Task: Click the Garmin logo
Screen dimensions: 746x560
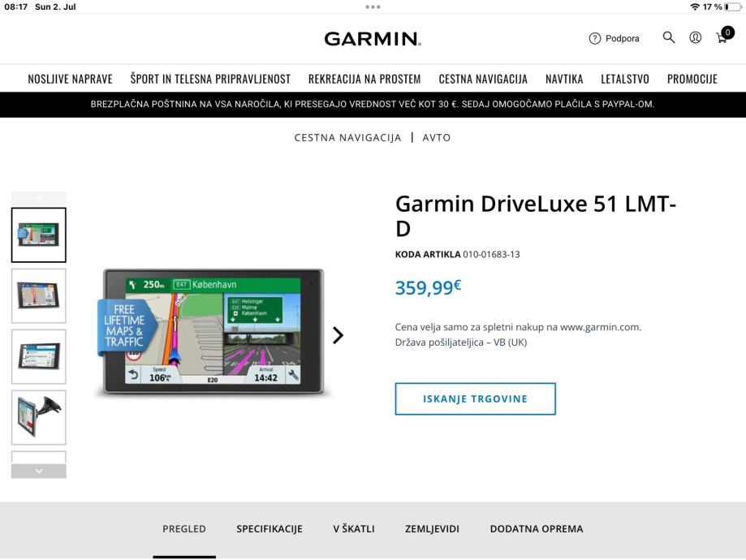Action: (x=373, y=39)
